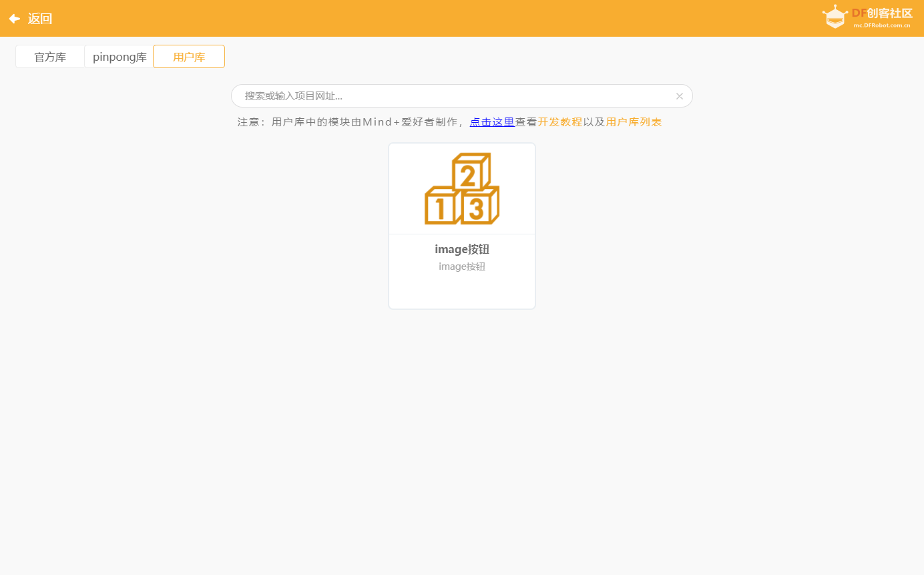This screenshot has height=575, width=924.
Task: Click the bold image按钮 card title
Action: (462, 249)
